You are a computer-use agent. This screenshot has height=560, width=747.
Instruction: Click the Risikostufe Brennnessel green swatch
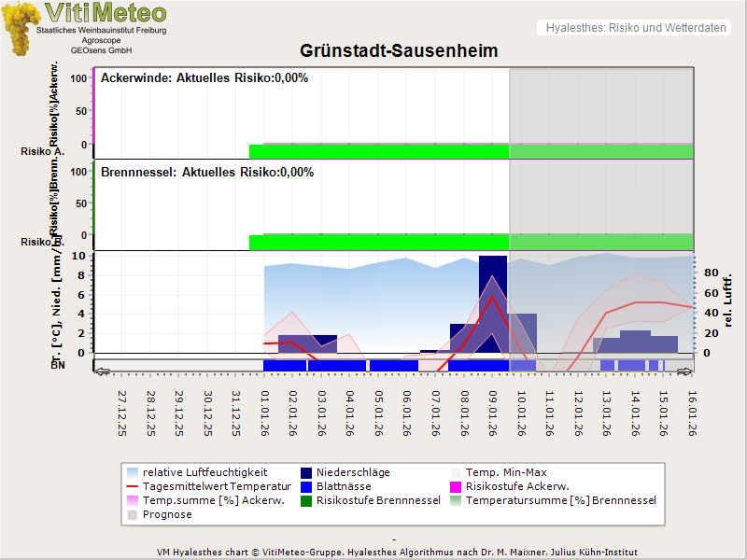306,500
